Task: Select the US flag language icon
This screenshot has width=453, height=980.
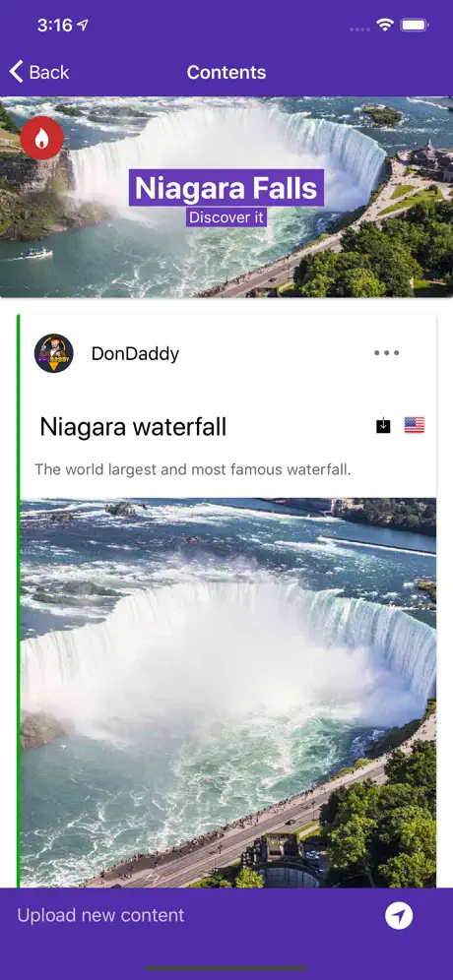Action: [415, 425]
